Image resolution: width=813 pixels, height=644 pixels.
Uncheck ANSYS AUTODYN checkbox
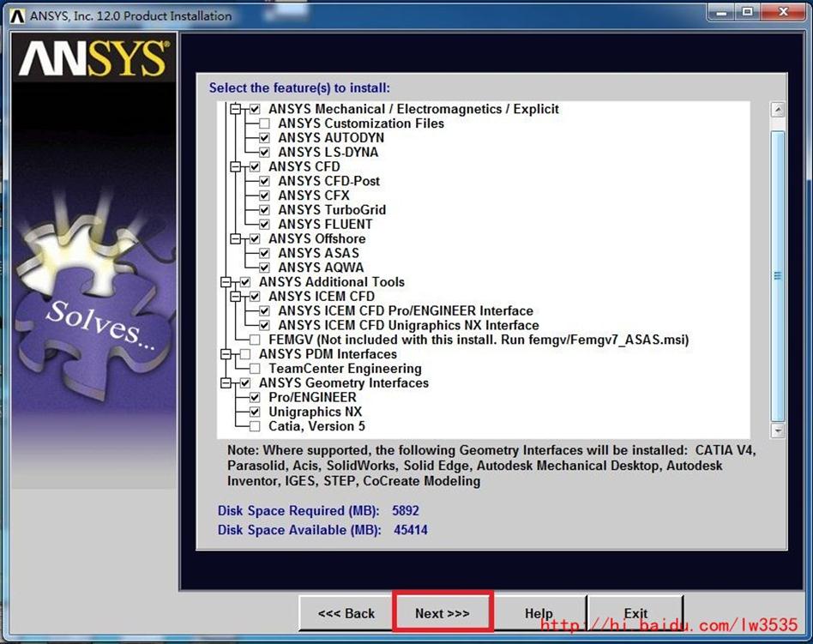tap(264, 138)
